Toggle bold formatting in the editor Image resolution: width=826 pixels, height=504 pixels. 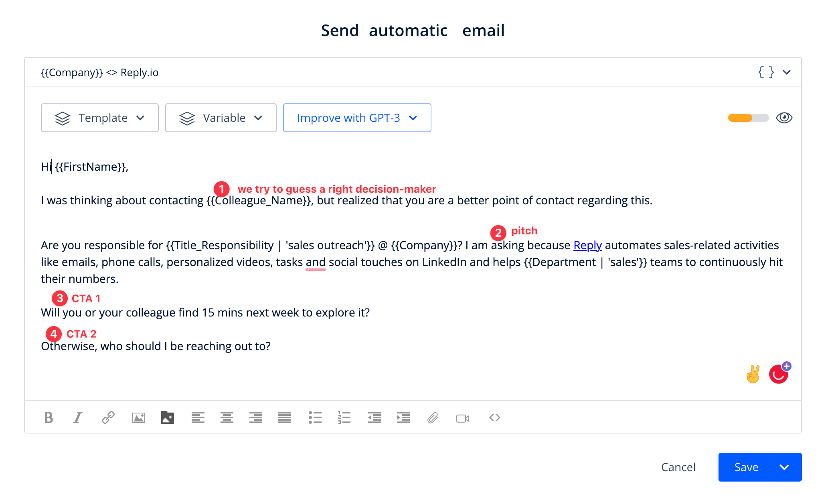click(48, 417)
